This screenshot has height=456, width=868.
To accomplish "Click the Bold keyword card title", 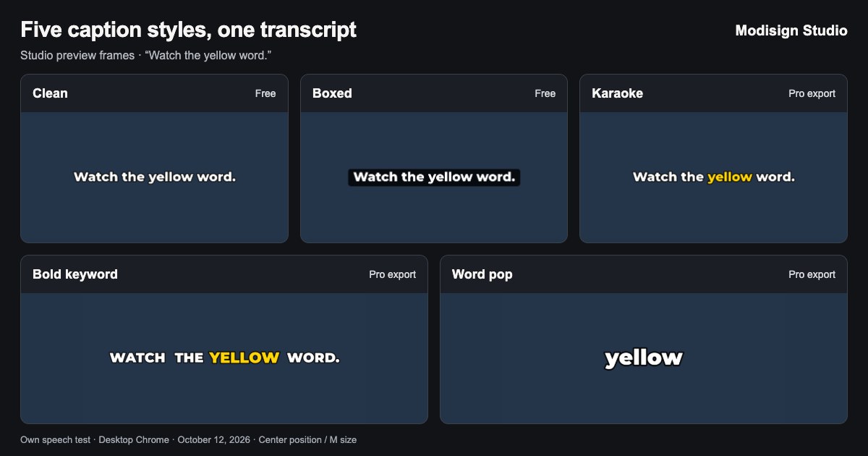I will click(x=75, y=274).
